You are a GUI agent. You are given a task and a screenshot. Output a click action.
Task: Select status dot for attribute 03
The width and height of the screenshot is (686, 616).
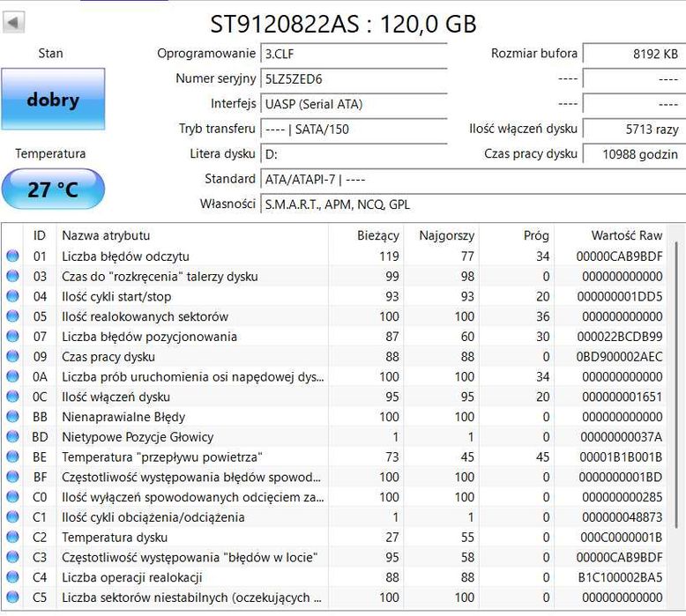pos(12,276)
